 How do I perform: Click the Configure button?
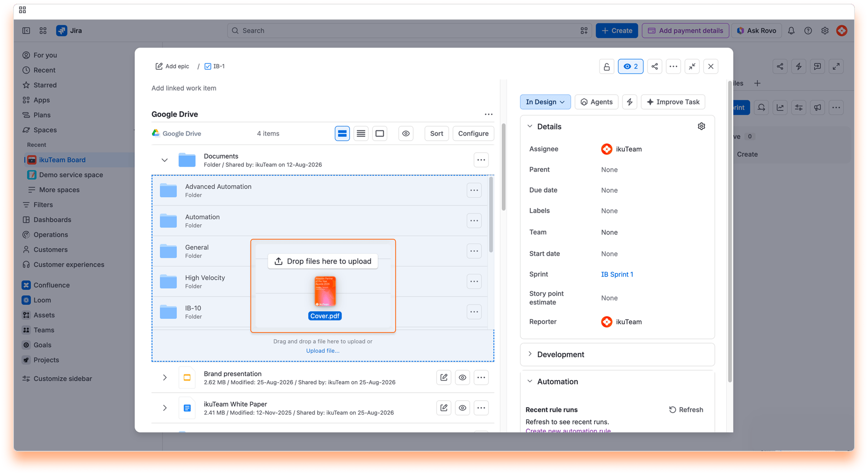(x=473, y=134)
